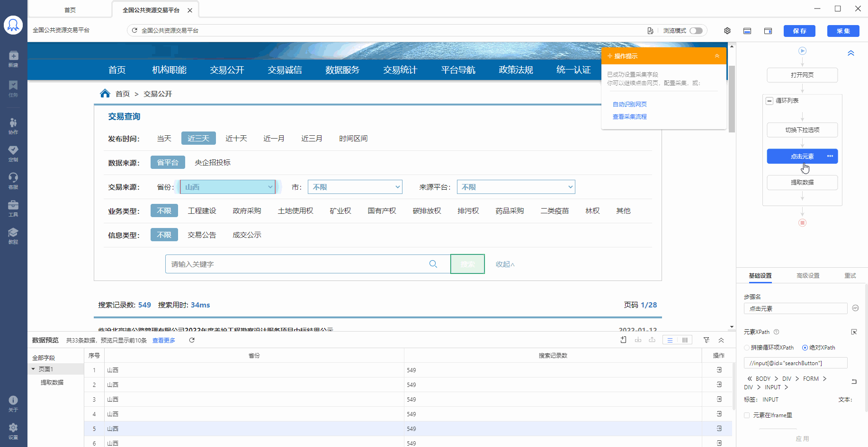Switch to the 高级设置 tab
This screenshot has width=868, height=447.
point(808,275)
